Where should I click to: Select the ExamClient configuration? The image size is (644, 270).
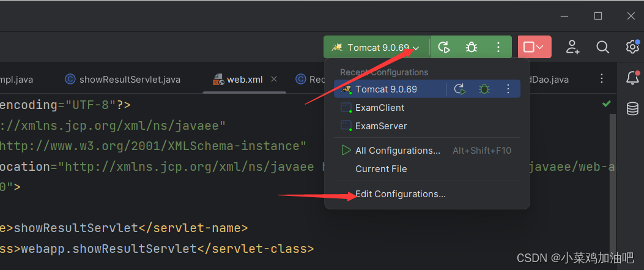(x=427, y=108)
